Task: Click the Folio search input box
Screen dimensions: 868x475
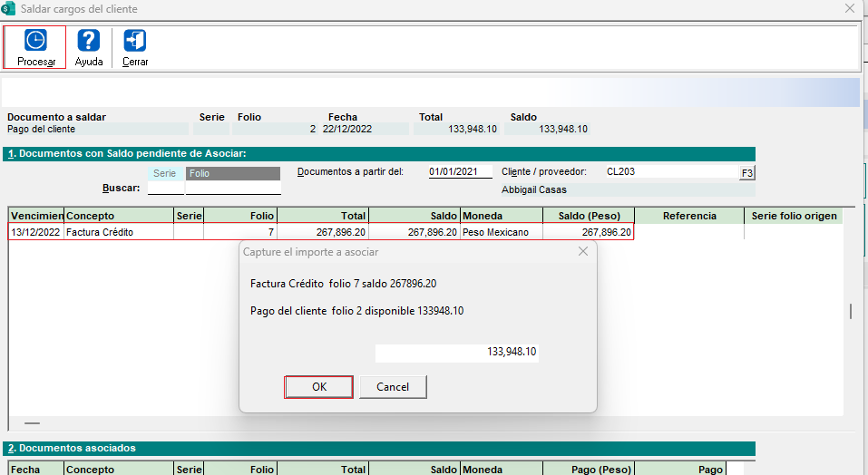Action: coord(233,189)
